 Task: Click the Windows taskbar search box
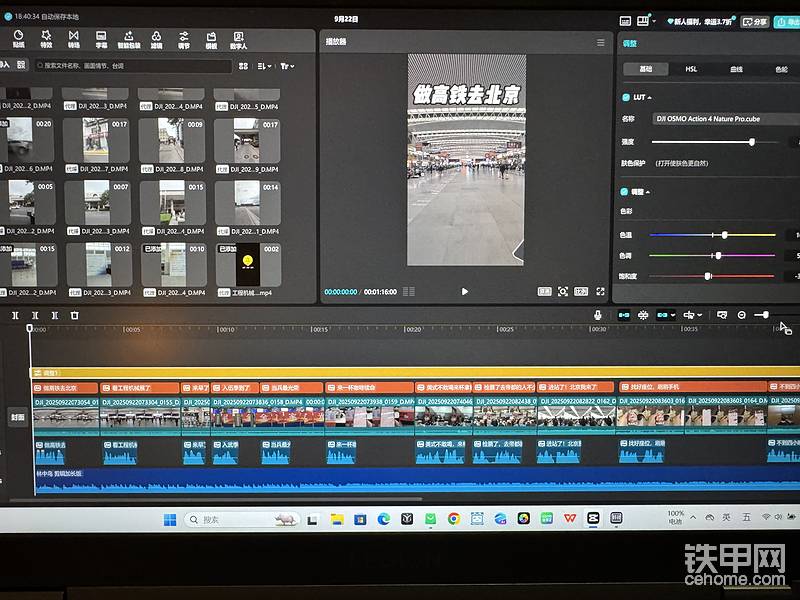coord(241,519)
